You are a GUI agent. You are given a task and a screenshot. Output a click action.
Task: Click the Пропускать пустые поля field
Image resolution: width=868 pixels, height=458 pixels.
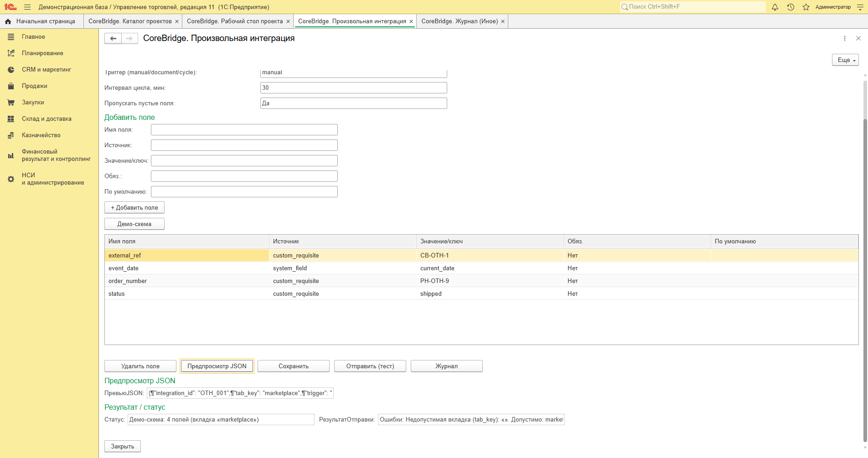(x=354, y=103)
